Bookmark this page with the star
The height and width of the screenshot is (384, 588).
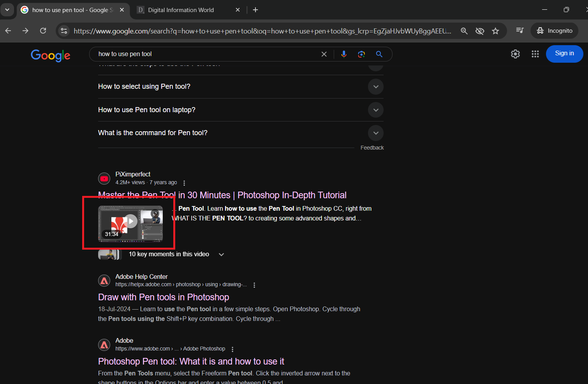point(495,31)
